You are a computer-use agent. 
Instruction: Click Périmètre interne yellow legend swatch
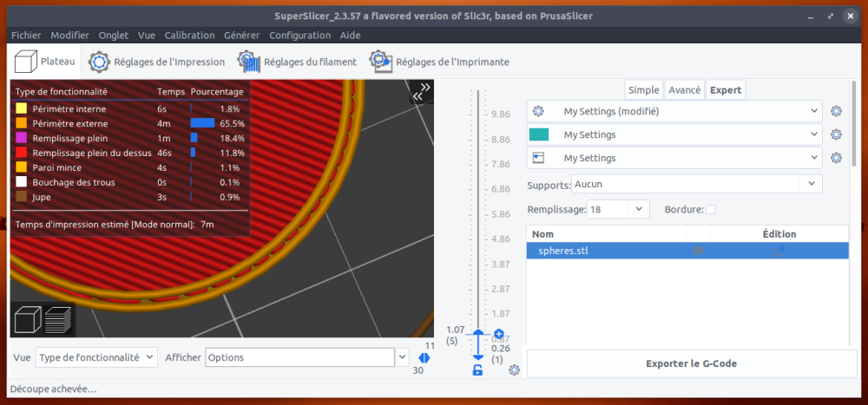click(x=21, y=109)
